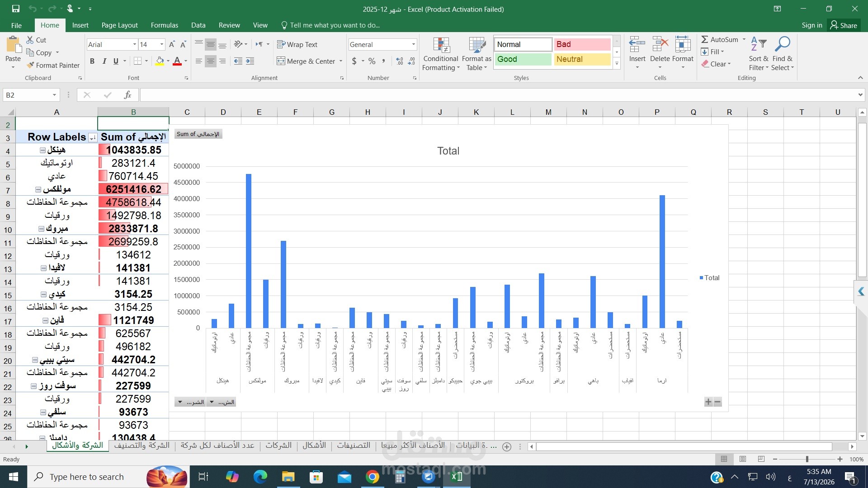Collapse the مولفكس row group
This screenshot has height=488, width=868.
[x=38, y=189]
